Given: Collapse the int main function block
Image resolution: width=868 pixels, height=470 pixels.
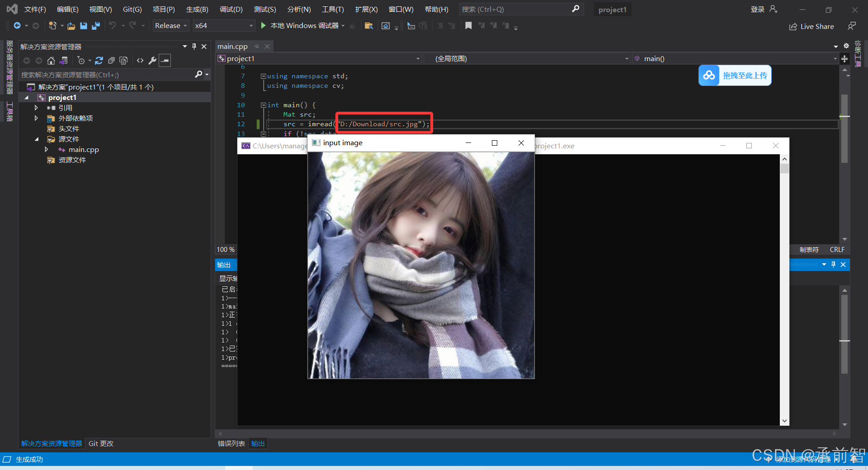Looking at the screenshot, I should [263, 105].
